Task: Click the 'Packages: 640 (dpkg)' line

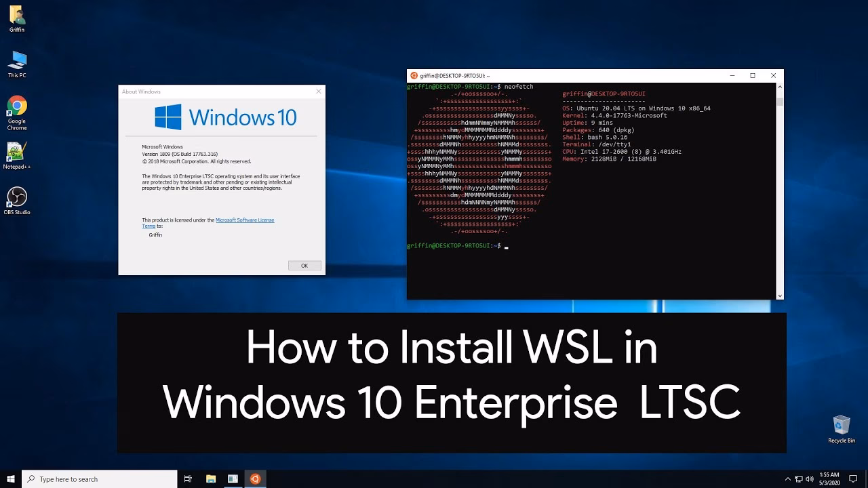Action: (598, 130)
